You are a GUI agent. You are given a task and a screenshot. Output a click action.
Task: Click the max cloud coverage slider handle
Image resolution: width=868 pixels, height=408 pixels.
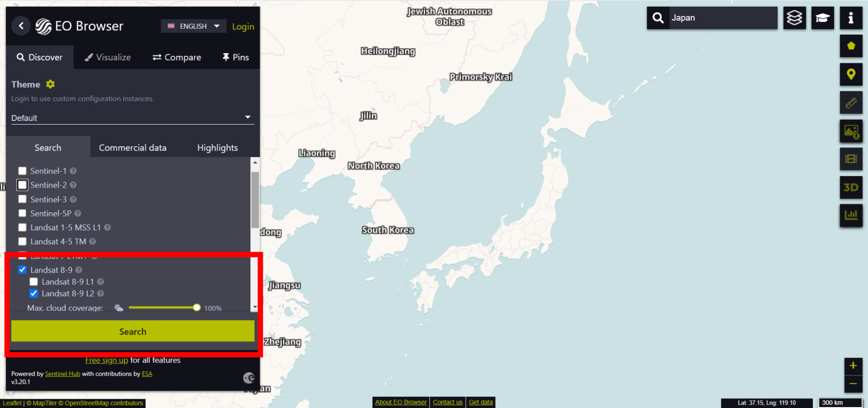tap(197, 308)
